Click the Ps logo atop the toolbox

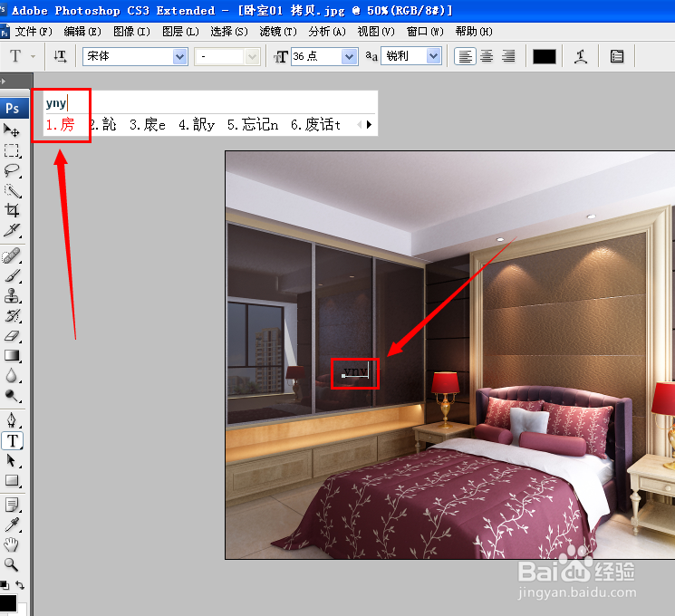tap(14, 108)
